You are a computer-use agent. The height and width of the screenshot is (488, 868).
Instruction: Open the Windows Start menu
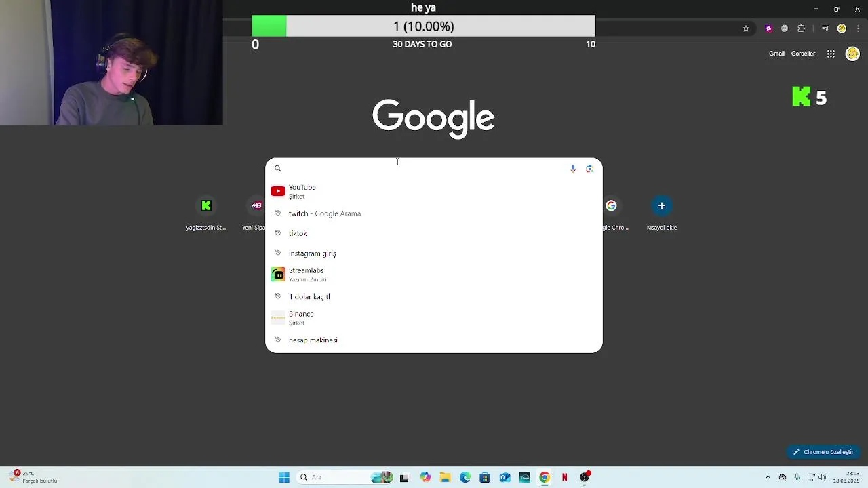click(x=284, y=477)
